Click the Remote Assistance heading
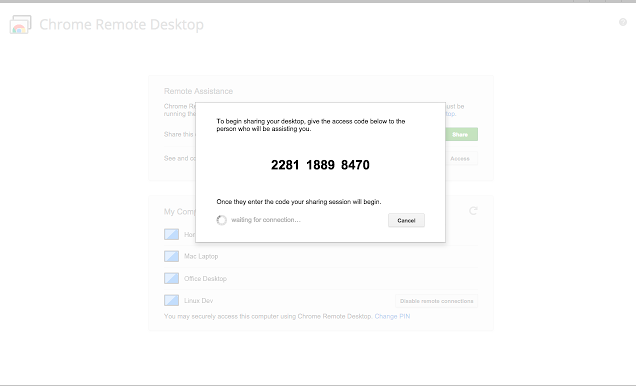The image size is (636, 386). pyautogui.click(x=198, y=91)
